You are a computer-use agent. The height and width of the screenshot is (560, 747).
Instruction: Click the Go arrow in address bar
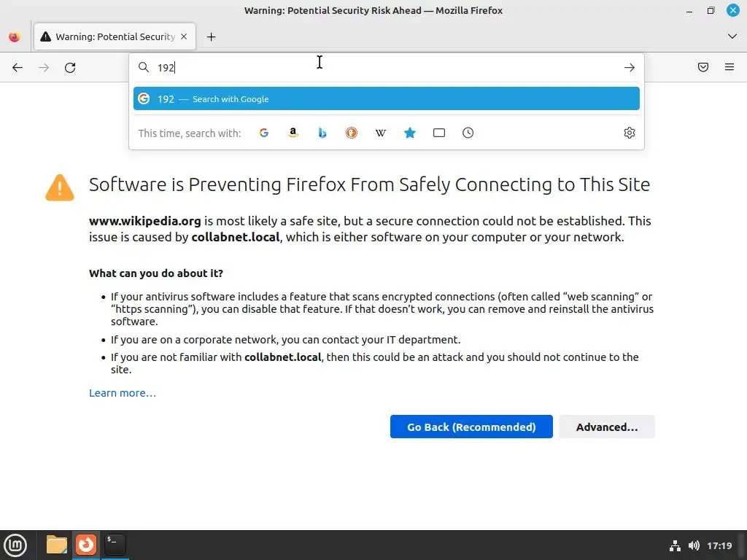[x=630, y=68]
